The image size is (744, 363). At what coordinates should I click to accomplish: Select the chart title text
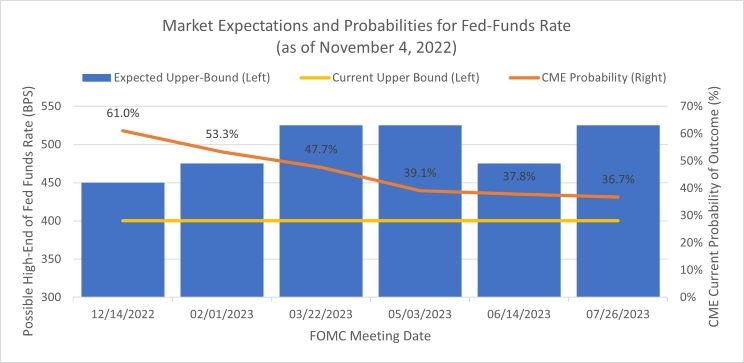tap(366, 37)
